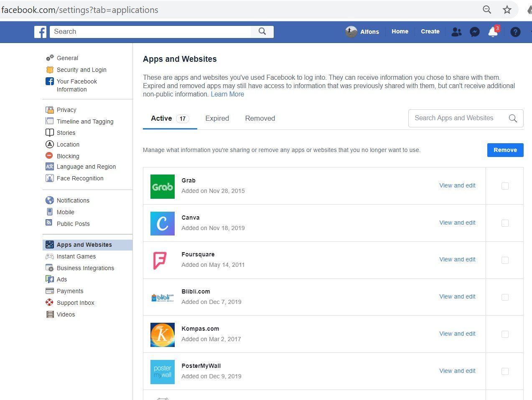The width and height of the screenshot is (532, 400).
Task: Open the Quick Help question mark icon
Action: (x=515, y=32)
